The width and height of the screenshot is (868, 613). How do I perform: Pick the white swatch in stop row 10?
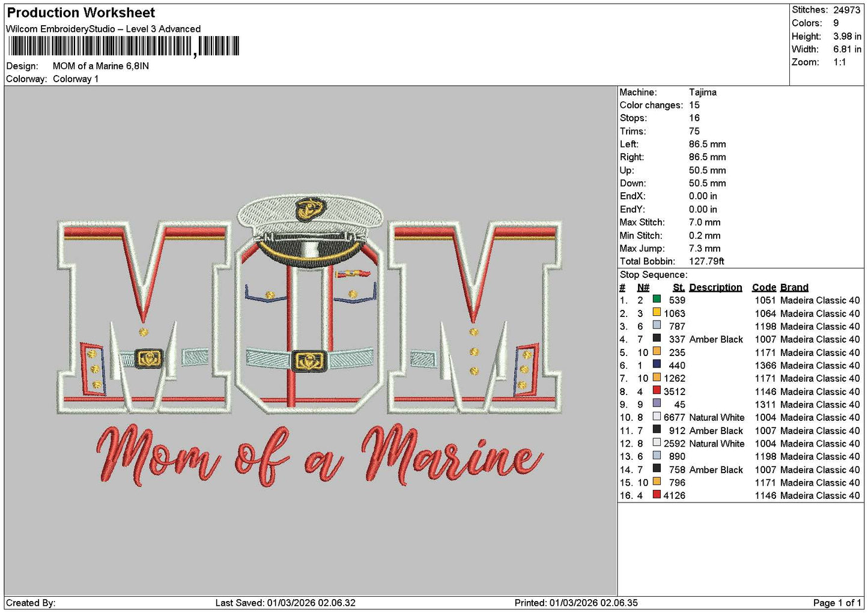click(x=657, y=417)
